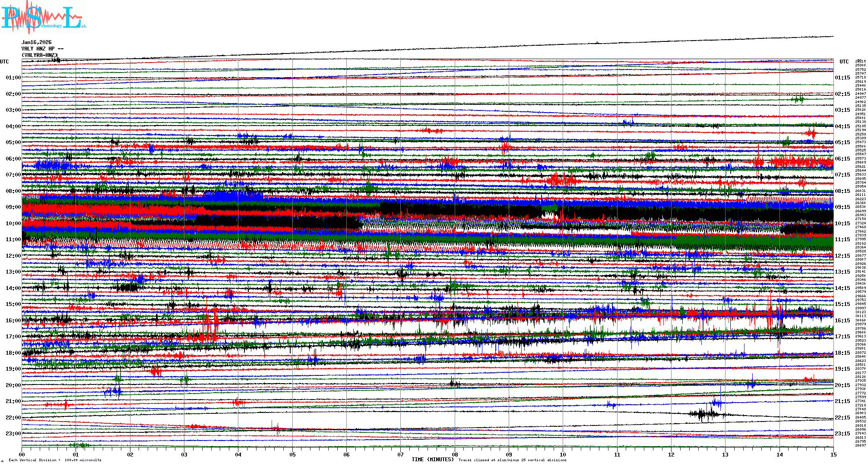This screenshot has width=868, height=466.
Task: Click the 10:15 time label on the right
Action: pyautogui.click(x=842, y=224)
